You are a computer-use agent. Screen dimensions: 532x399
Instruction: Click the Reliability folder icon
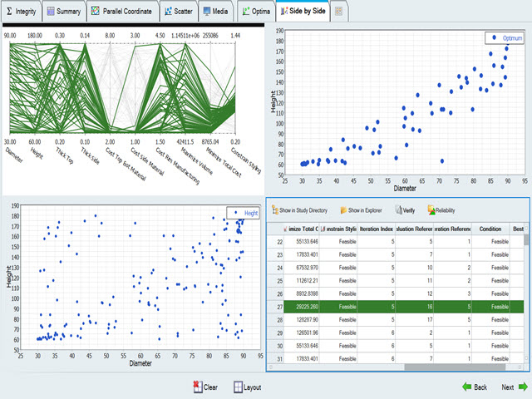coord(431,210)
